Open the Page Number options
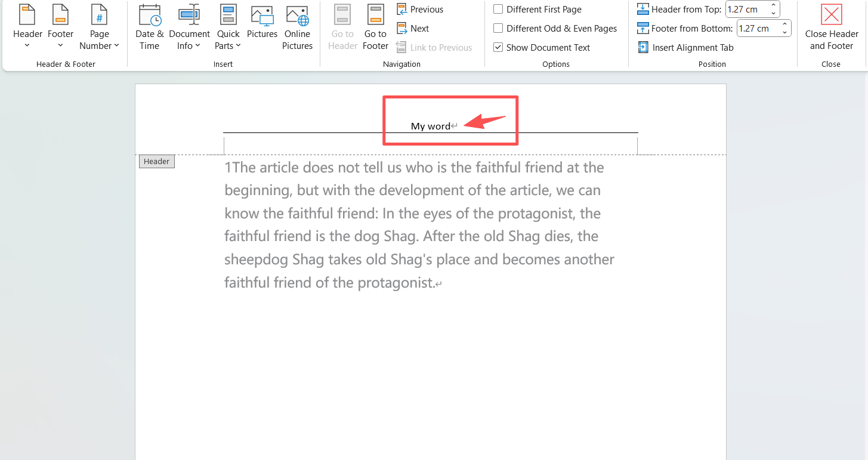This screenshot has height=460, width=868. click(x=99, y=27)
